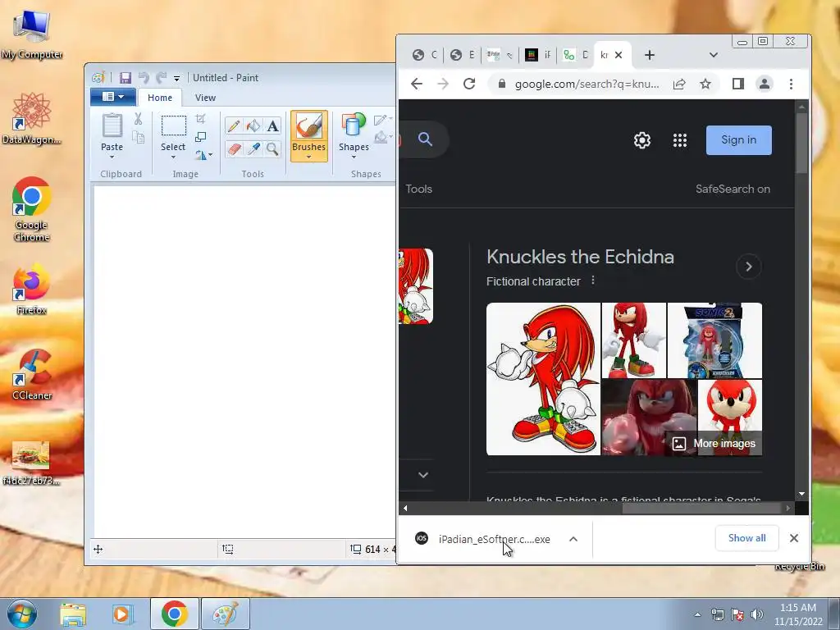This screenshot has height=630, width=840.
Task: Close the active Chrome tab
Action: (x=619, y=55)
